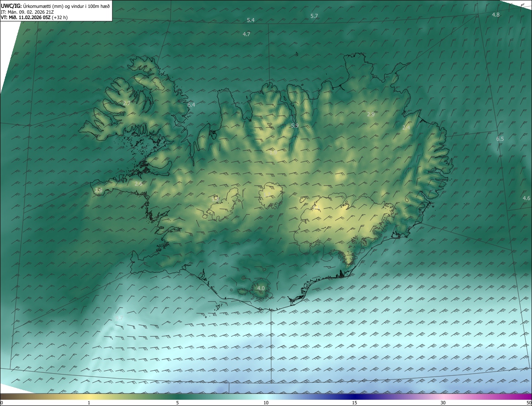
Task: Click the 5 label on the color scale
Action: point(177,403)
